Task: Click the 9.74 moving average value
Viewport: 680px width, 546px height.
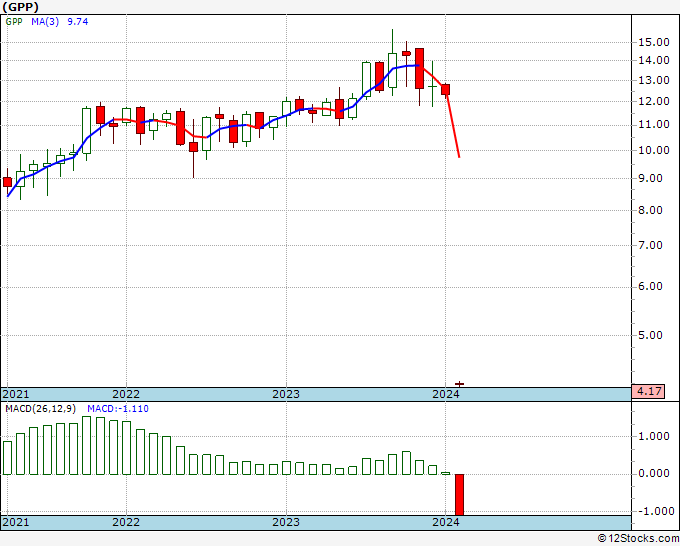Action: [x=78, y=22]
